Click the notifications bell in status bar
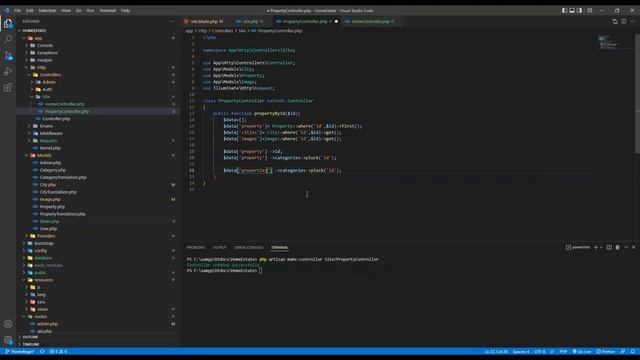This screenshot has width=640, height=360. point(633,351)
